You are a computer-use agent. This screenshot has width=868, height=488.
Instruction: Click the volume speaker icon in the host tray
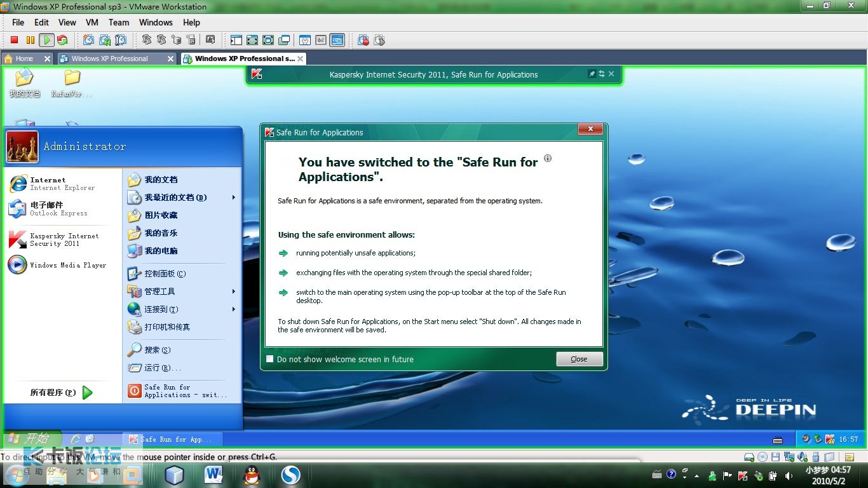[789, 475]
